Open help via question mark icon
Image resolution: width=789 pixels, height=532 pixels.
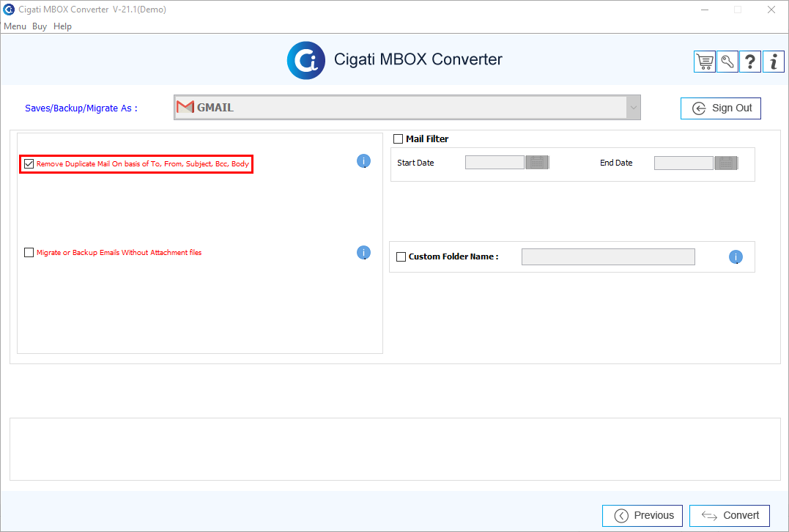click(749, 62)
